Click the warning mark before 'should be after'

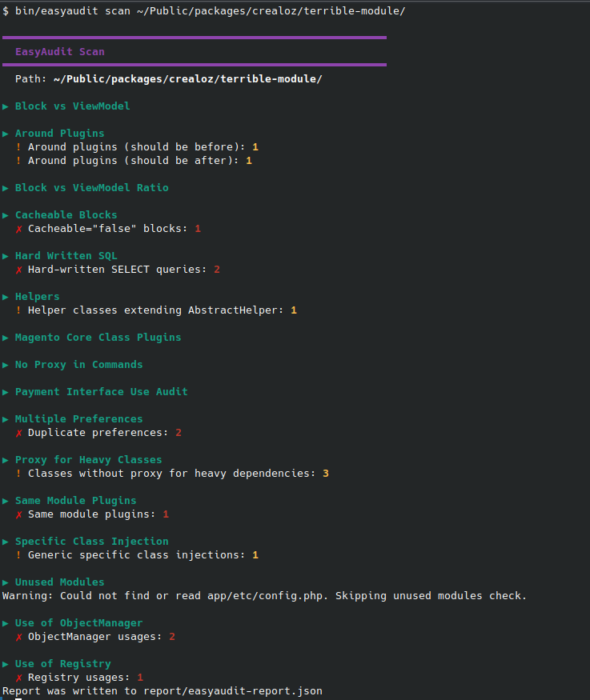tap(18, 161)
